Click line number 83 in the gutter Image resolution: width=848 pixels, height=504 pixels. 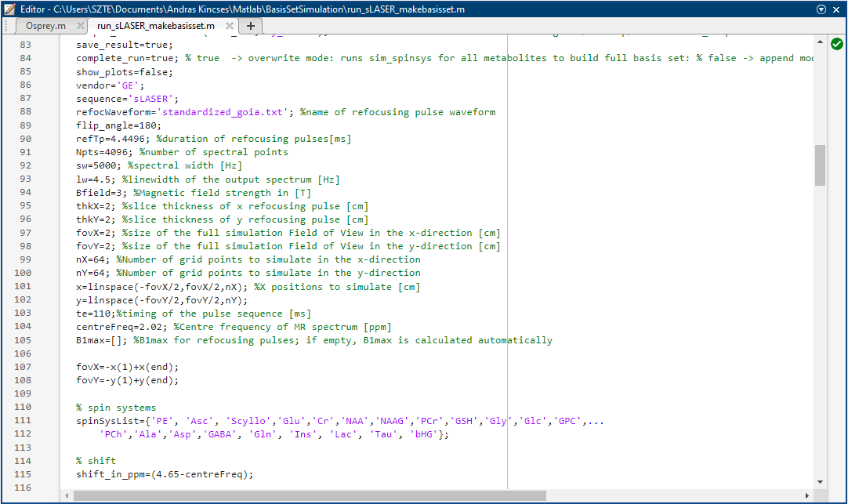point(25,45)
